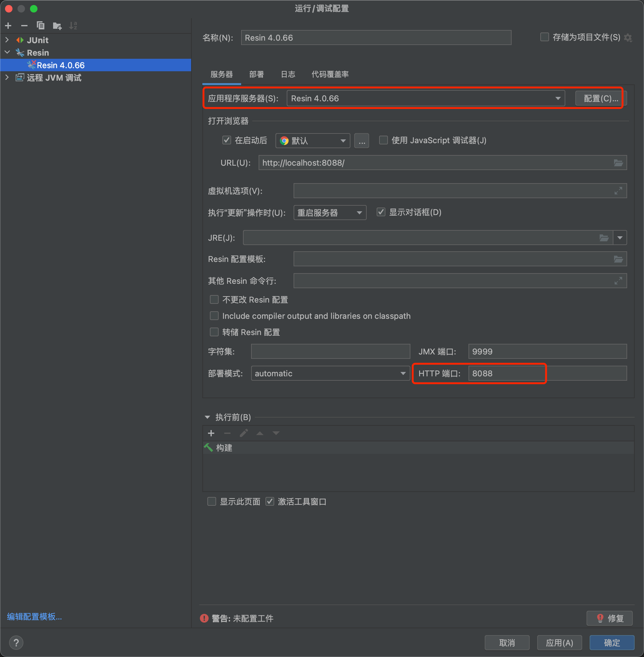Screen dimensions: 644x657
Task: Toggle 显示对话框 checkbox
Action: (x=381, y=212)
